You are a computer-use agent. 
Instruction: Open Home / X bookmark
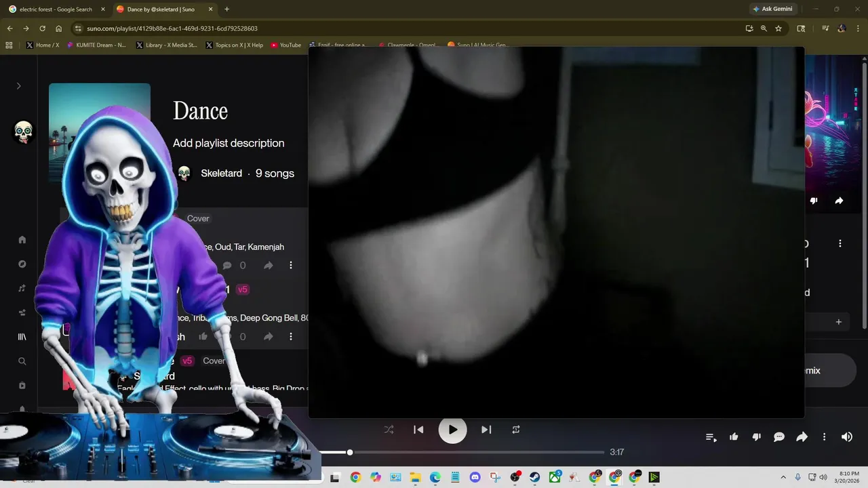tap(43, 45)
